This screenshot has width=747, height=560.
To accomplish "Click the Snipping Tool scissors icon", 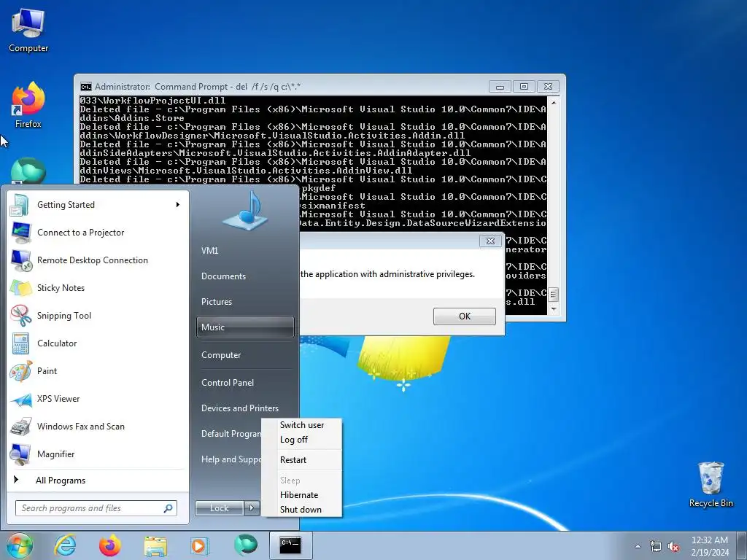I will tap(20, 316).
